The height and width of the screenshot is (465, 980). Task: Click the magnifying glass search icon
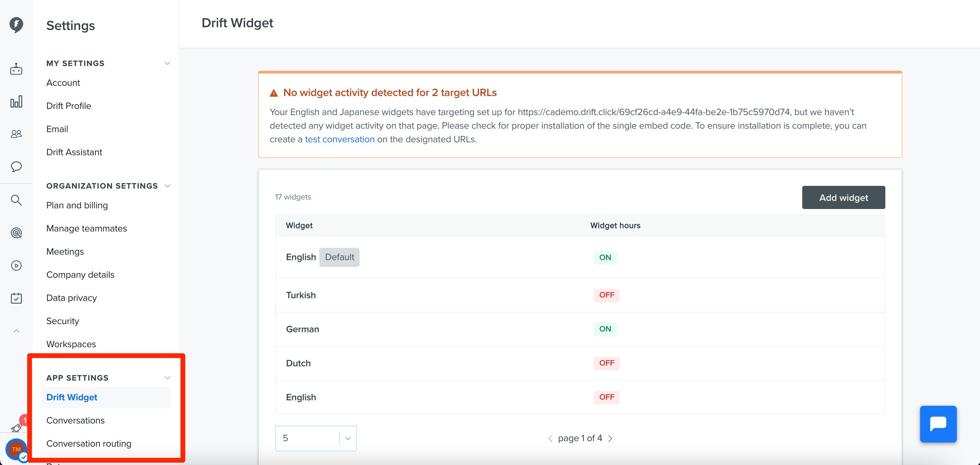(16, 200)
